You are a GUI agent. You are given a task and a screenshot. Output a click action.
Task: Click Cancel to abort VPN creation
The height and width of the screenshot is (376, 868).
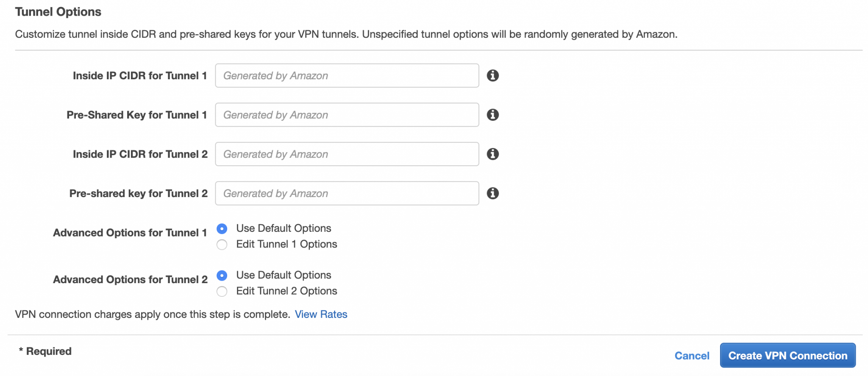[x=692, y=356]
